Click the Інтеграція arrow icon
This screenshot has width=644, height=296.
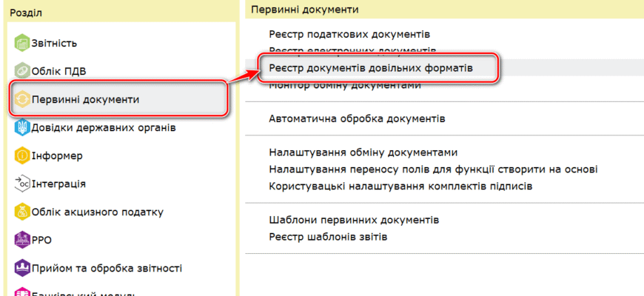(x=21, y=184)
